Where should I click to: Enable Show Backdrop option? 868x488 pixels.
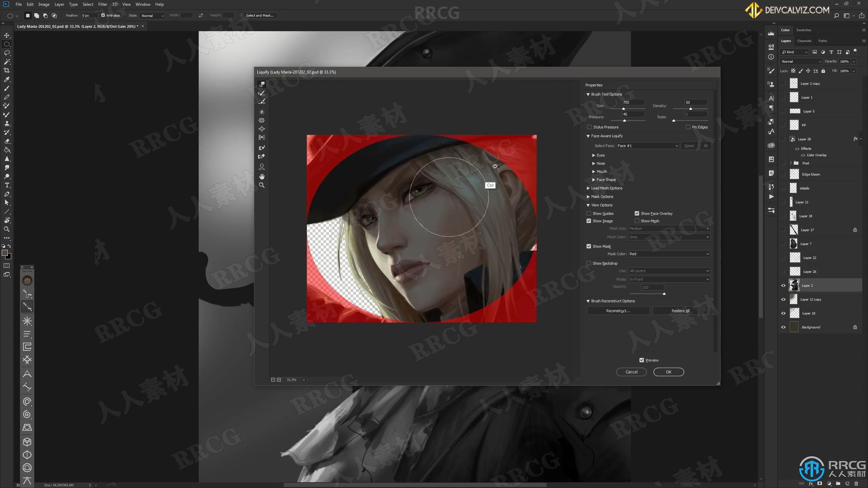(589, 263)
